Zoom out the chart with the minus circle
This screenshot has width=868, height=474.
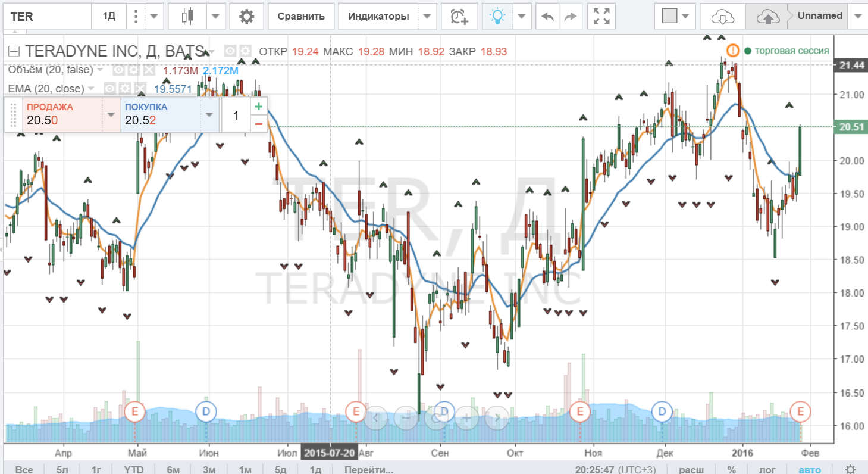(406, 418)
